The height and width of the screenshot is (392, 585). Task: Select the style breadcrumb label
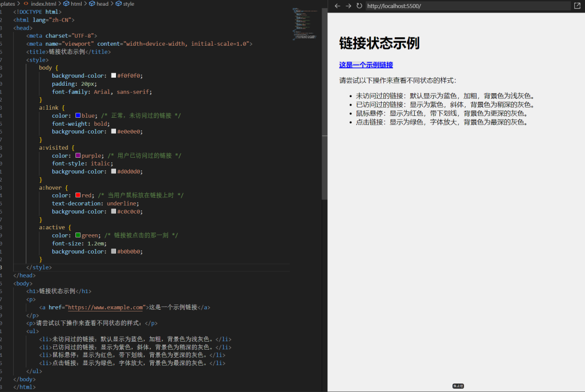click(x=129, y=3)
